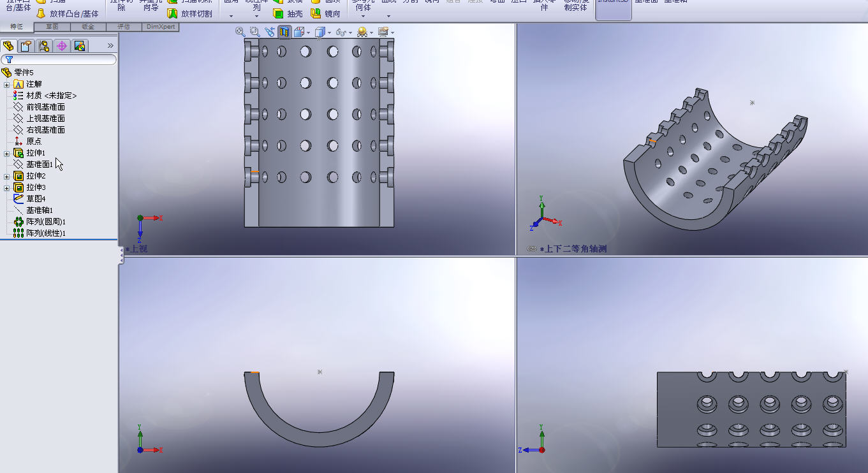Expand the 拉伸3 feature node
This screenshot has width=868, height=473.
pos(7,187)
